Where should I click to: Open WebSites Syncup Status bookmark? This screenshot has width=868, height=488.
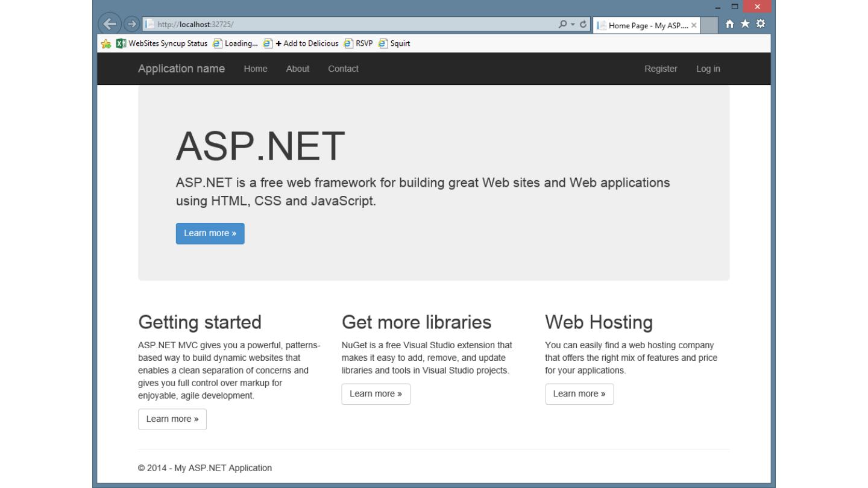(x=162, y=43)
